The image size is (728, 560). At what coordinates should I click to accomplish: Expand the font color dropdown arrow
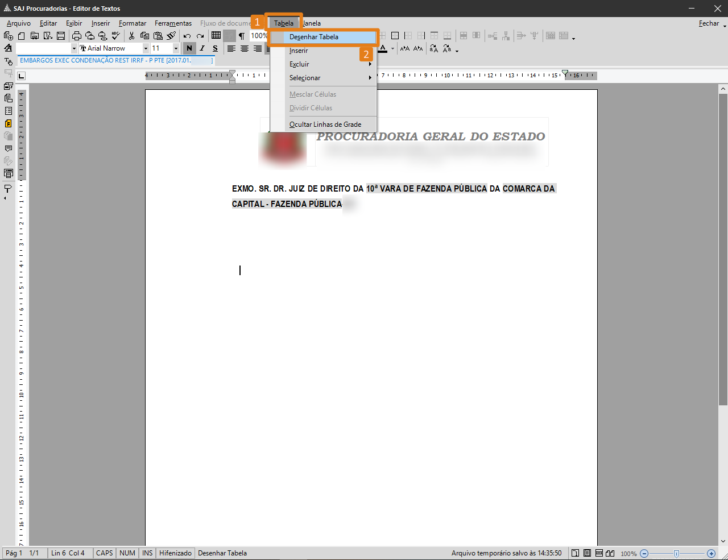click(392, 49)
